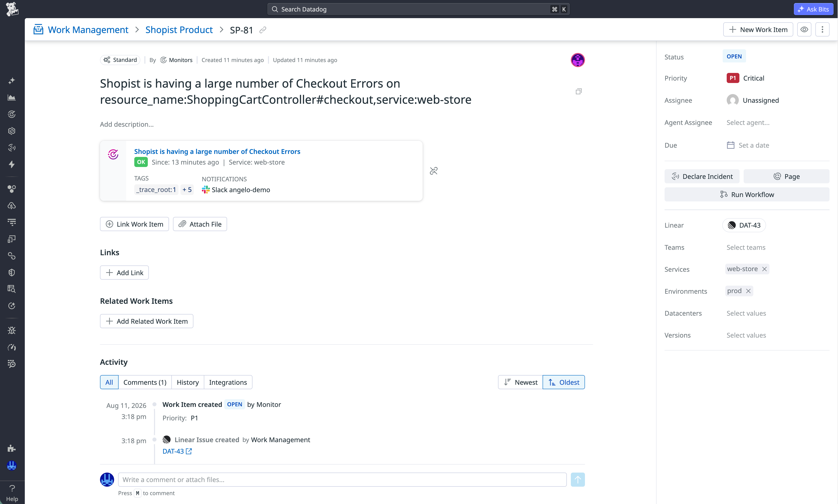Go to Shopist Product in the breadcrumb
Screen dimensions: 838x504
pyautogui.click(x=179, y=30)
